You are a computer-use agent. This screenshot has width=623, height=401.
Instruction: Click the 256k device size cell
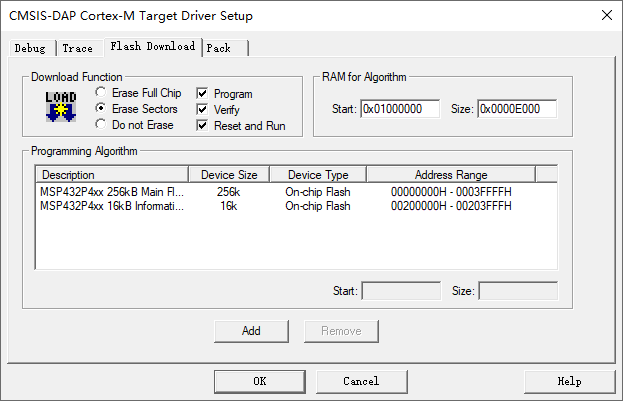click(x=228, y=192)
